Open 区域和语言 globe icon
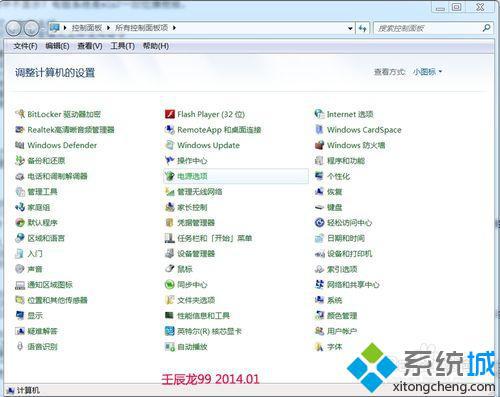 point(20,238)
